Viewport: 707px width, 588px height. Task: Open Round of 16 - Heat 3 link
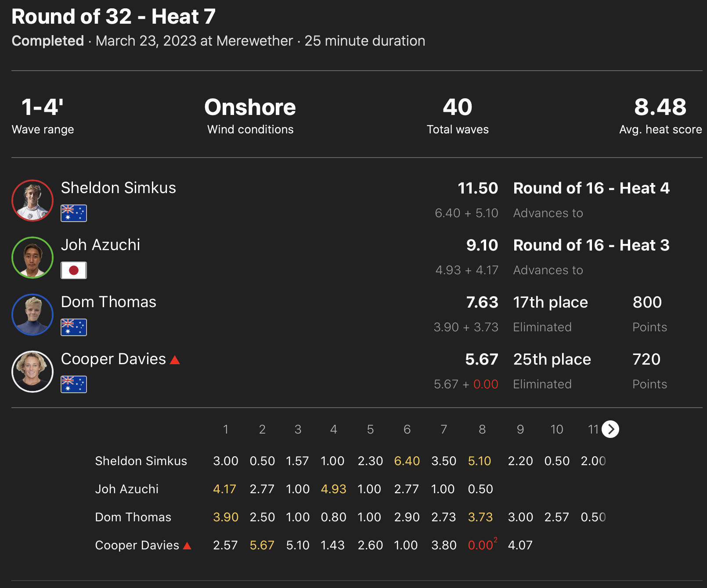point(591,245)
